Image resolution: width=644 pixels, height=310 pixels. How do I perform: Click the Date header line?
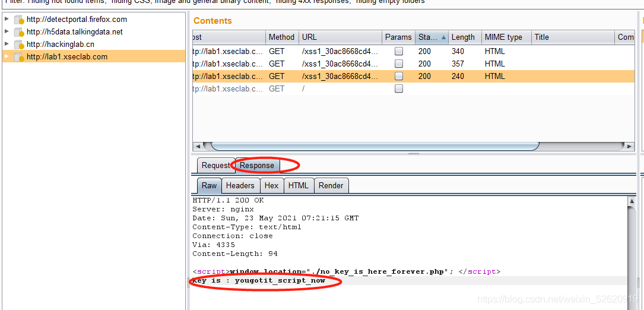tap(275, 219)
